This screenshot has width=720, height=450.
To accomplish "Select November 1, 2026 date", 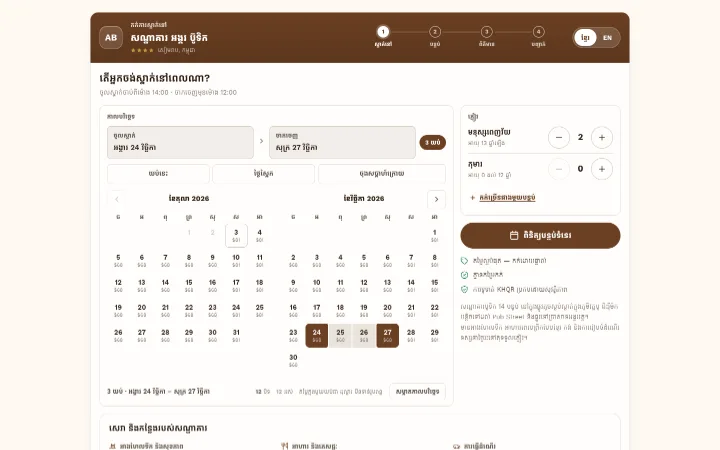I will [434, 236].
